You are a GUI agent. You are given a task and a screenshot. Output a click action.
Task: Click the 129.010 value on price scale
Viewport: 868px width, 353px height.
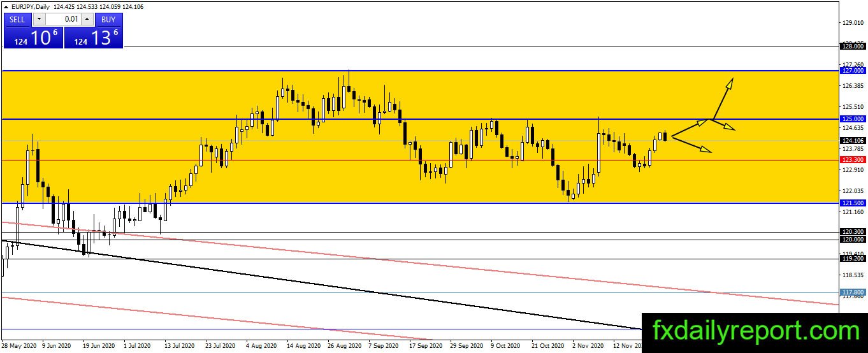pos(853,23)
